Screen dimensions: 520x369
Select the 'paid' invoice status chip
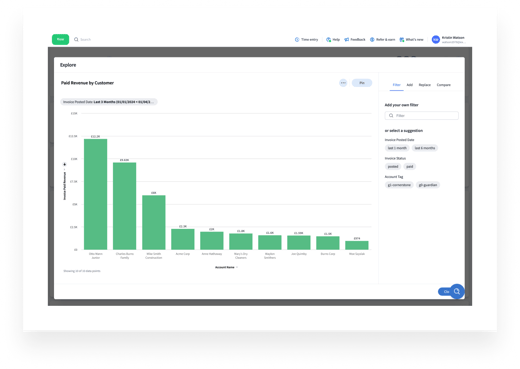[410, 166]
